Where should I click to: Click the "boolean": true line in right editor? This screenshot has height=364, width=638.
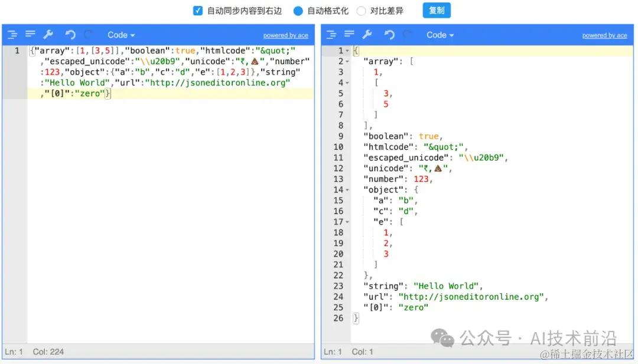click(403, 136)
